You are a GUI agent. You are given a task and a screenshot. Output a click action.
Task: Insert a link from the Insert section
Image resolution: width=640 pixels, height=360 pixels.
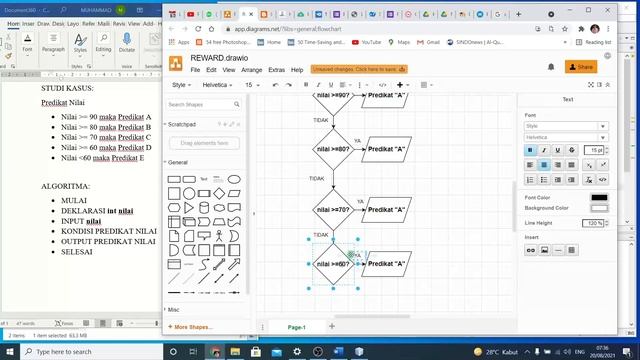click(x=531, y=250)
